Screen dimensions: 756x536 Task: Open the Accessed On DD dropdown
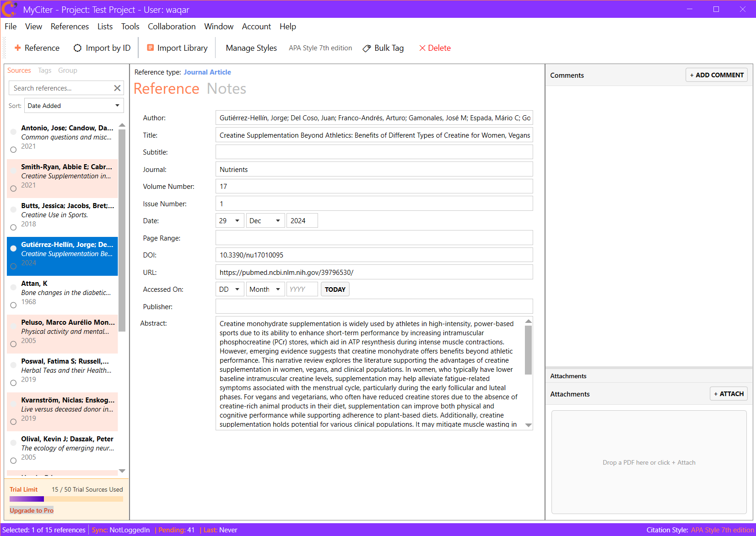point(230,289)
